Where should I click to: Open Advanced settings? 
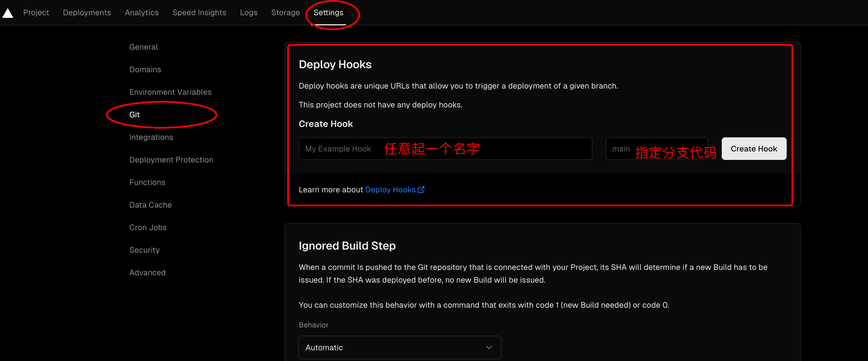pos(147,272)
